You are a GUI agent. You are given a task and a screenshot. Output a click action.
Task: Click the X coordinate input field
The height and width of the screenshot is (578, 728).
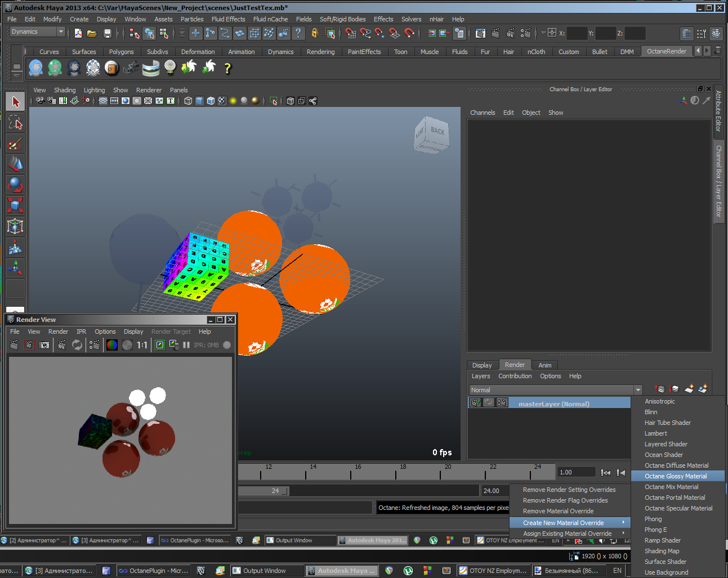click(577, 33)
